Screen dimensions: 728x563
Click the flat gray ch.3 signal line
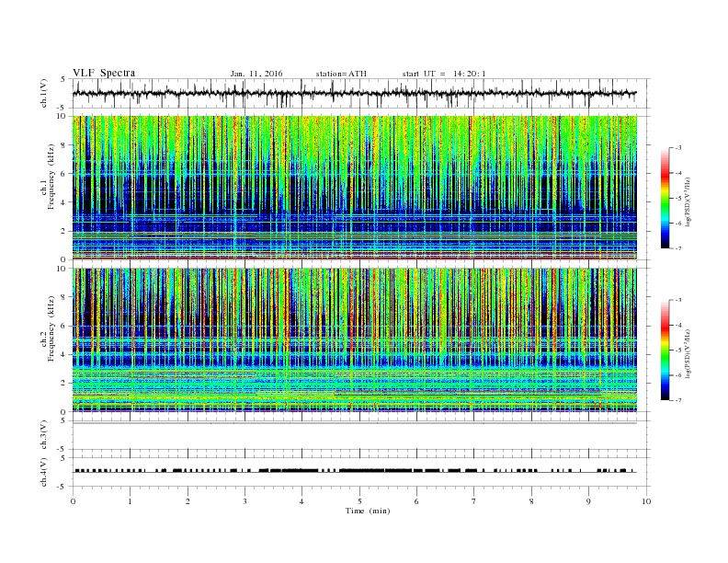point(354,423)
